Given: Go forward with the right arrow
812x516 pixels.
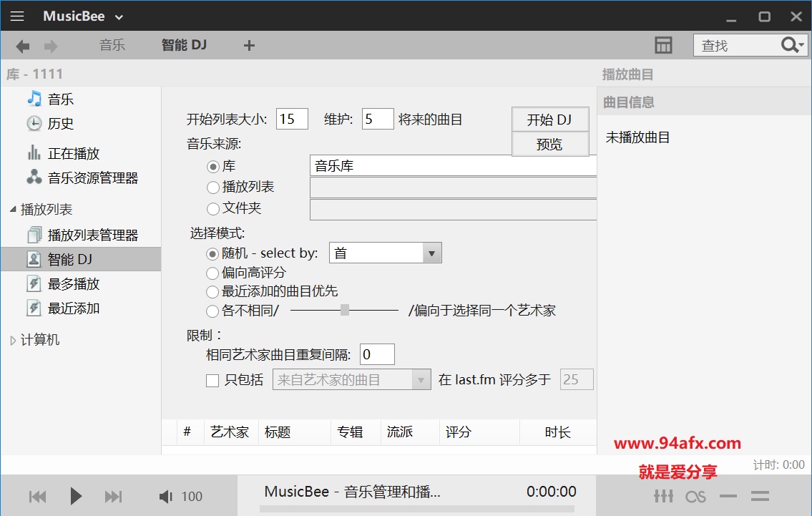Looking at the screenshot, I should pos(51,46).
